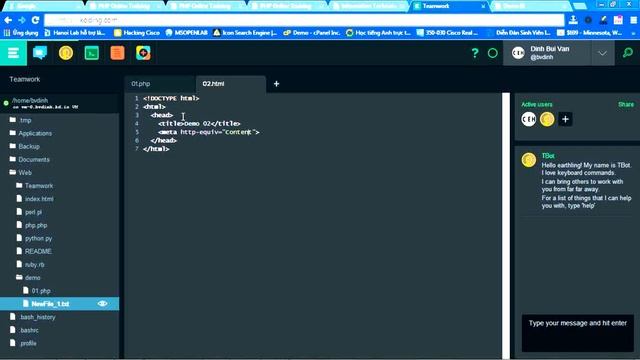The height and width of the screenshot is (360, 640).
Task: Click line 5 meta tag code
Action: pos(209,132)
